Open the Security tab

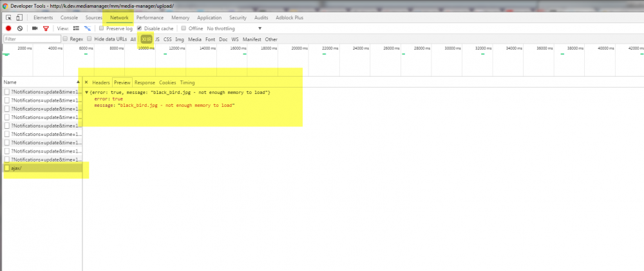point(238,17)
